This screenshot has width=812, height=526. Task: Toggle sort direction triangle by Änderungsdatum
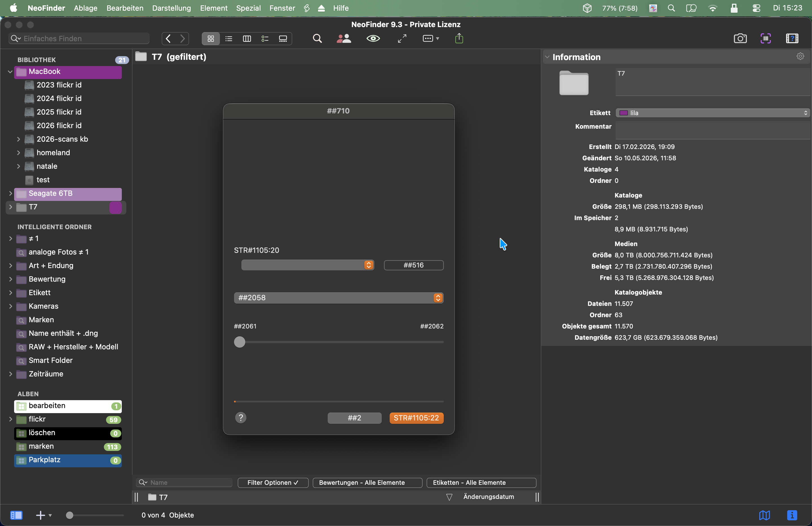tap(450, 497)
